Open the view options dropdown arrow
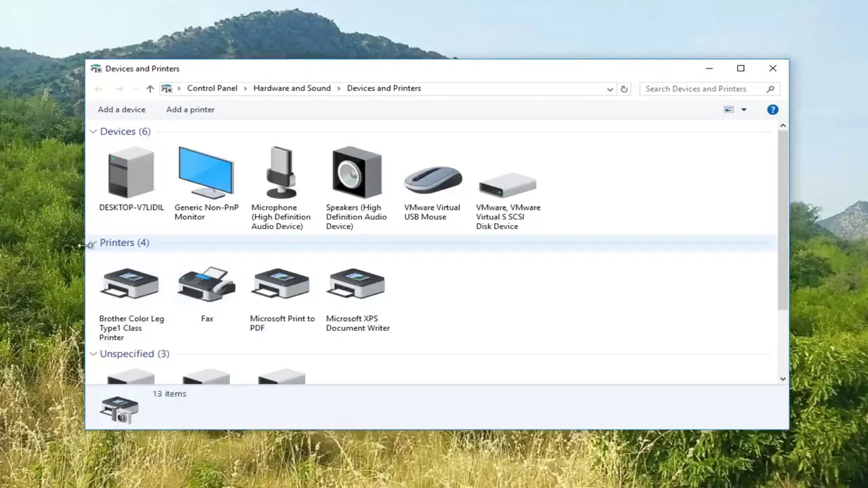This screenshot has height=488, width=868. [x=743, y=110]
